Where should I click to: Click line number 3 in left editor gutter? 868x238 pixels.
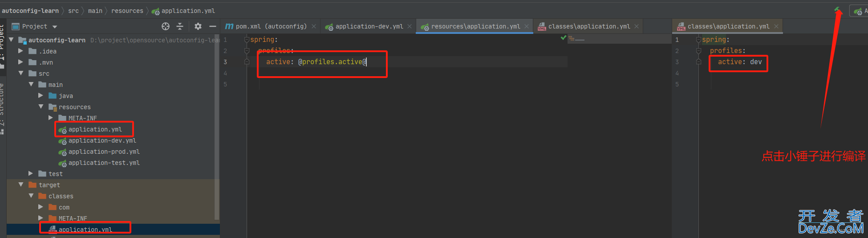225,62
